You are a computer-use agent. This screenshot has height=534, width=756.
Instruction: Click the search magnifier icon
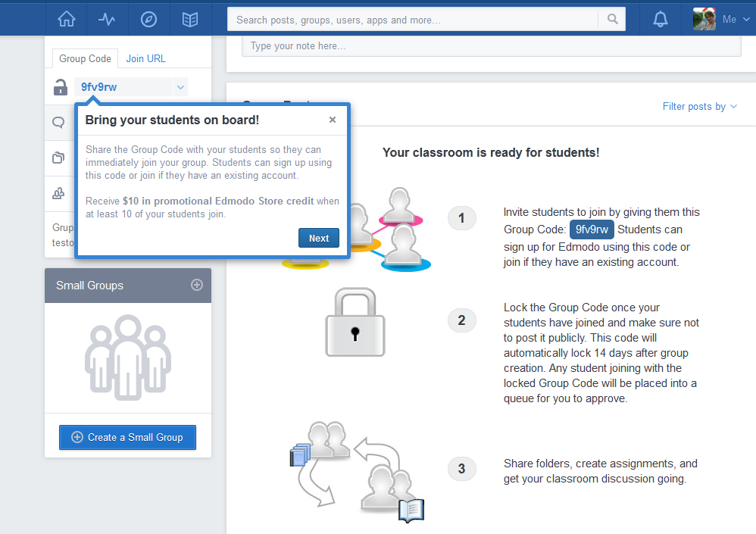pyautogui.click(x=612, y=19)
